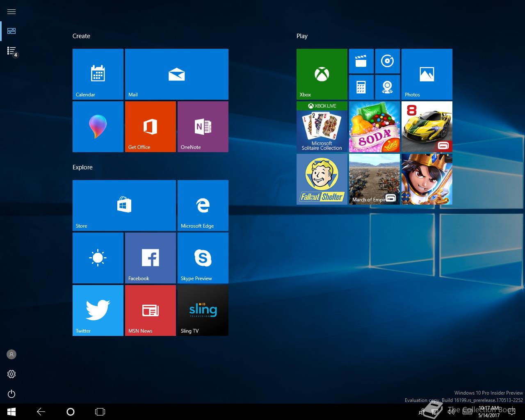Open Action Center notifications icon
Screen dimensions: 525x420
[511, 412]
